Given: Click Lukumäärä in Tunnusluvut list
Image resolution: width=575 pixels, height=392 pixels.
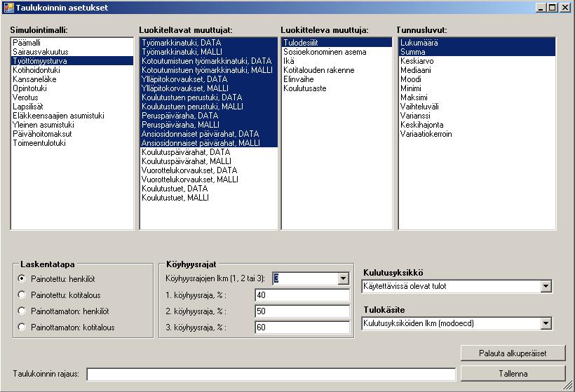Looking at the screenshot, I should tap(477, 43).
